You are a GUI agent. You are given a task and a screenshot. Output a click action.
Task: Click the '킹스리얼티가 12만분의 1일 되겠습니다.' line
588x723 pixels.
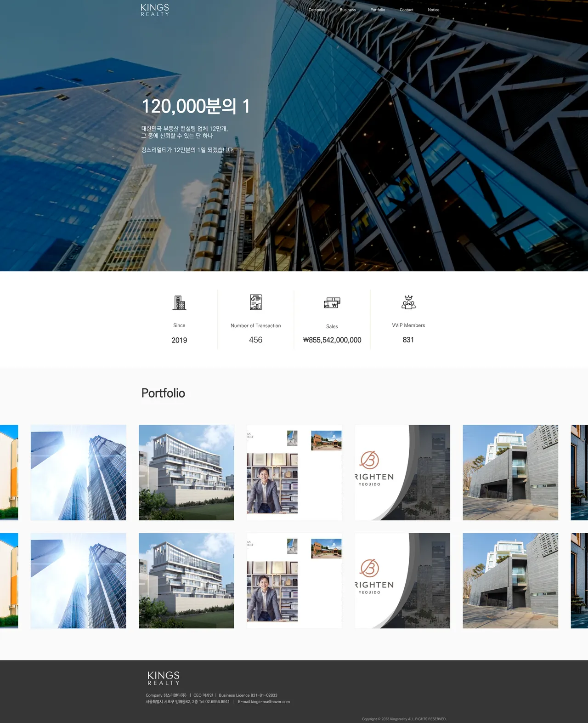point(188,150)
